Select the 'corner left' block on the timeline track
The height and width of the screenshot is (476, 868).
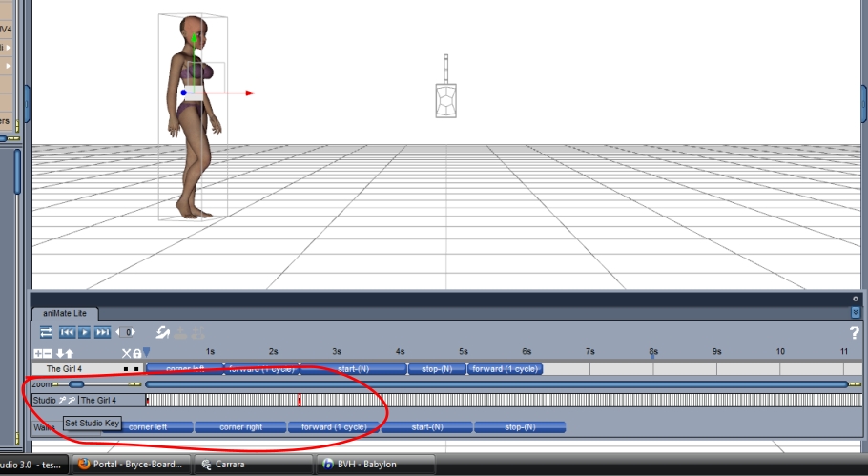click(x=185, y=369)
